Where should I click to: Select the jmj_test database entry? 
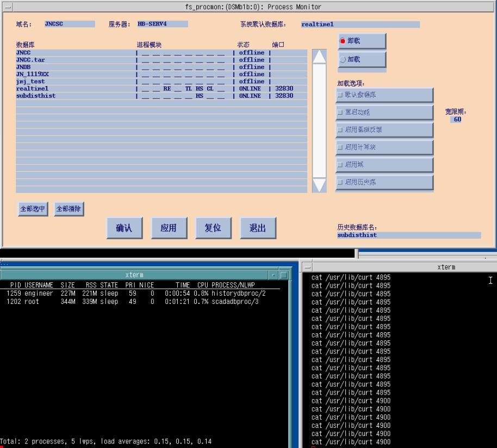point(30,82)
